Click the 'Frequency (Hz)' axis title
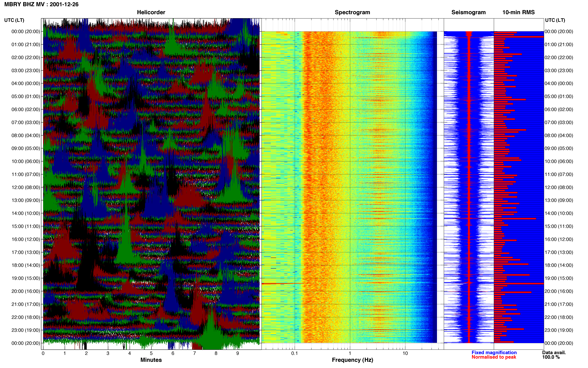The height and width of the screenshot is (368, 588). point(352,360)
